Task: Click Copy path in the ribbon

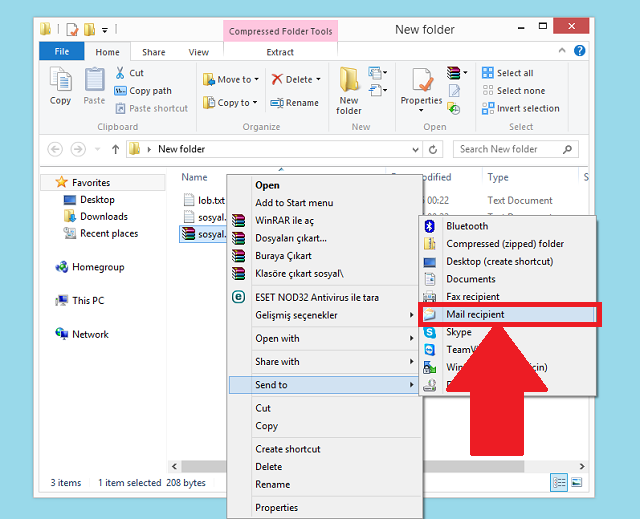Action: (x=143, y=91)
